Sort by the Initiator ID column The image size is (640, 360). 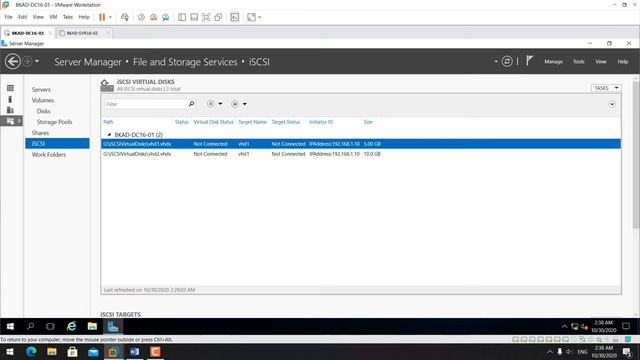click(321, 122)
